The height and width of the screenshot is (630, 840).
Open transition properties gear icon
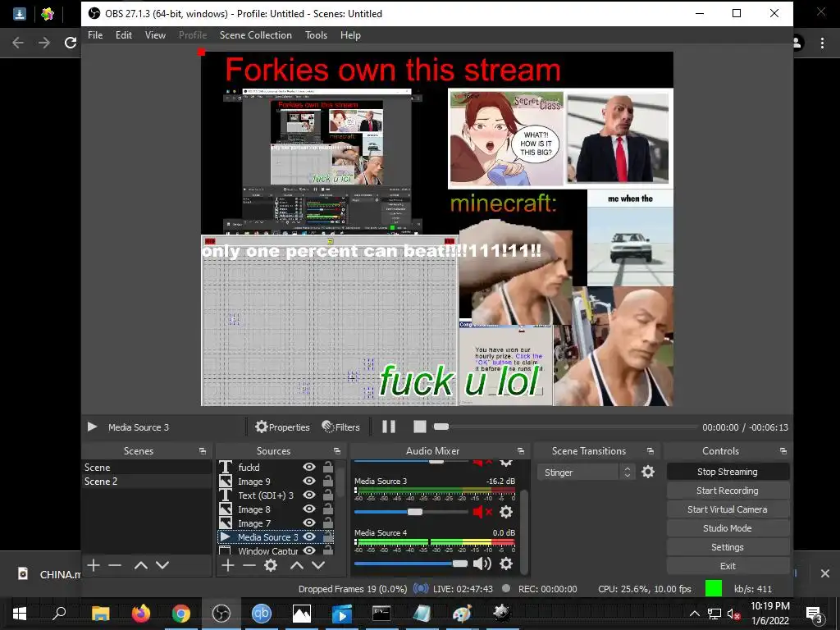point(648,472)
